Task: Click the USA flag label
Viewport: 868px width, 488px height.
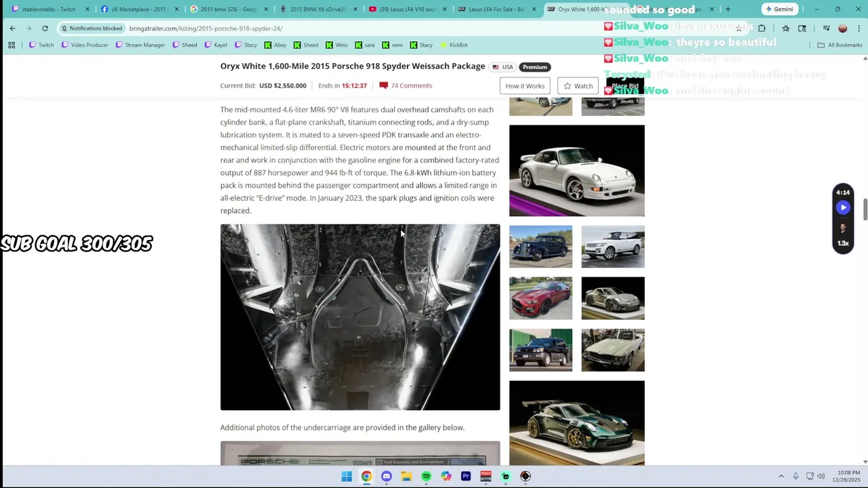Action: (x=502, y=67)
